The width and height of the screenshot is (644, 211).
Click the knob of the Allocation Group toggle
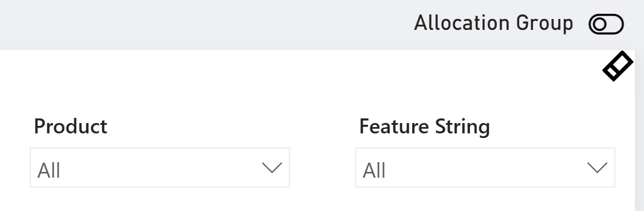coord(600,25)
